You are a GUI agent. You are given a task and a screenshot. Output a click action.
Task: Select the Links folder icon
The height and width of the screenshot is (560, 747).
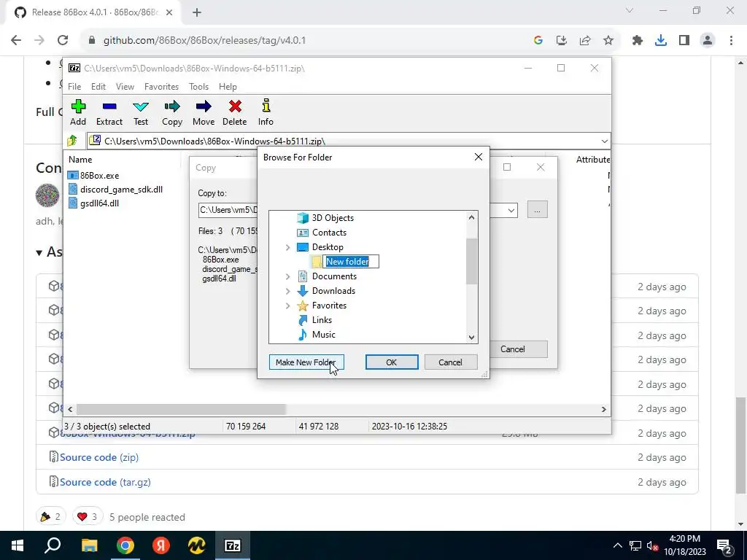click(303, 320)
